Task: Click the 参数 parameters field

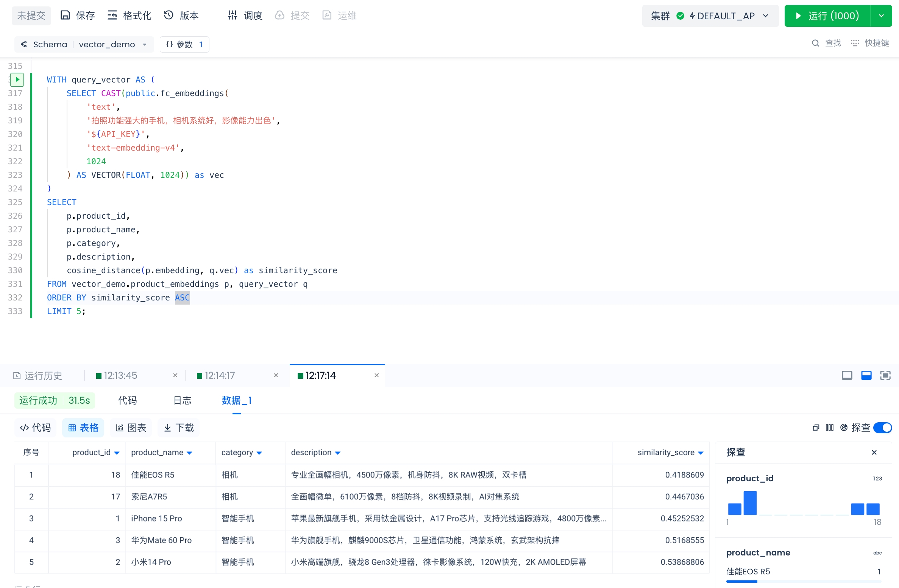Action: coord(184,44)
